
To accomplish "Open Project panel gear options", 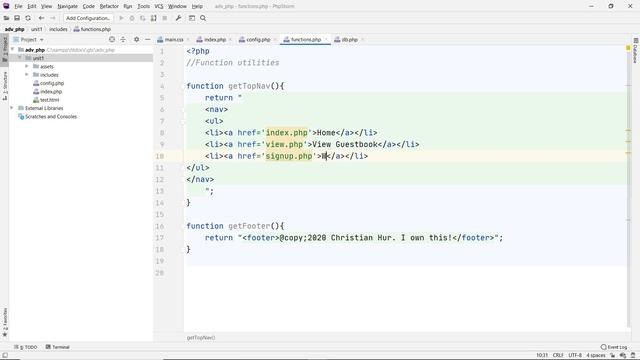I will [x=136, y=39].
